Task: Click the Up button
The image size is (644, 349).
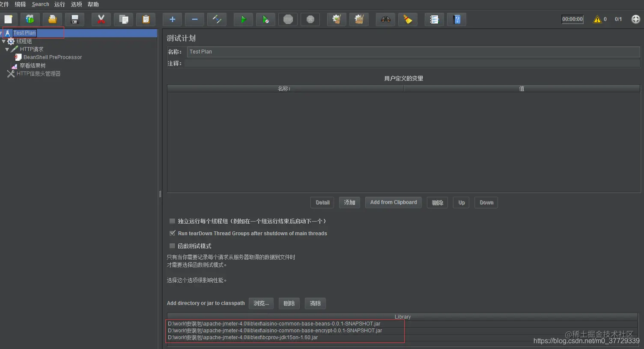Action: [461, 203]
